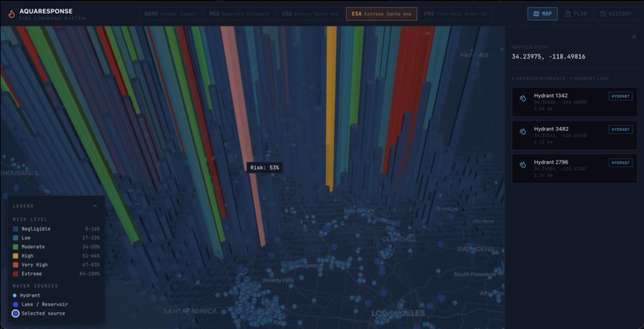The image size is (644, 329).
Task: Click the Risk: 53% tooltip label
Action: 264,168
